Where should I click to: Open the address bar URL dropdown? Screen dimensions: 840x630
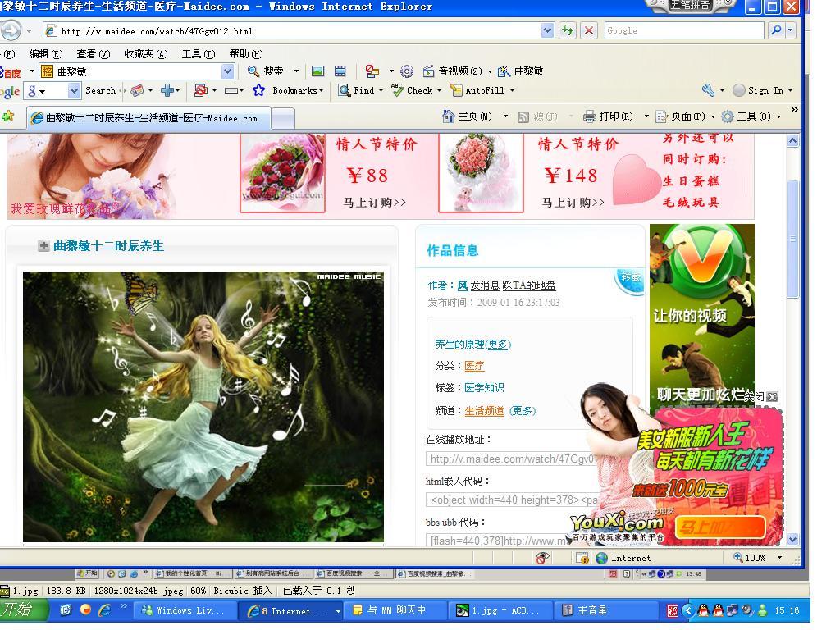pos(548,30)
